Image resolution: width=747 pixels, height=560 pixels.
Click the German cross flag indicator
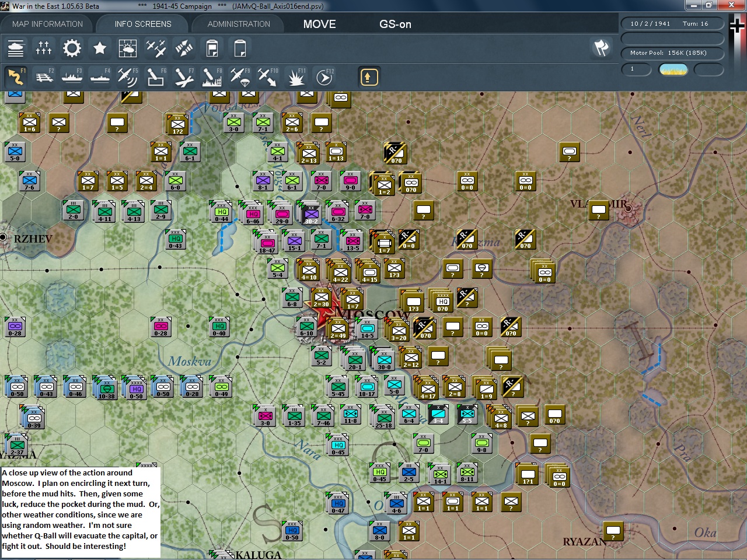point(737,26)
